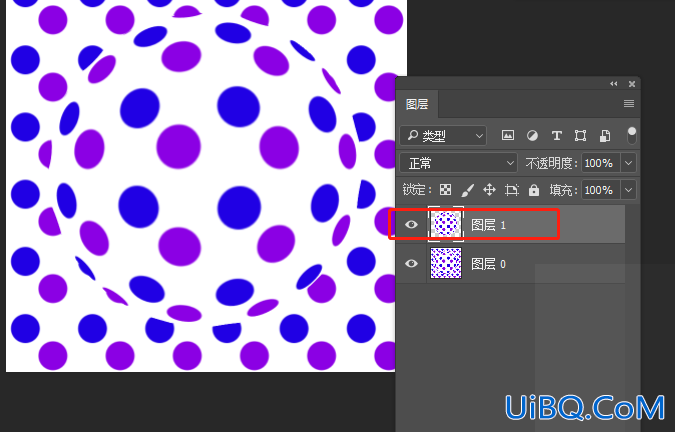Filter layers by type (T) icon
The image size is (675, 432).
(557, 136)
